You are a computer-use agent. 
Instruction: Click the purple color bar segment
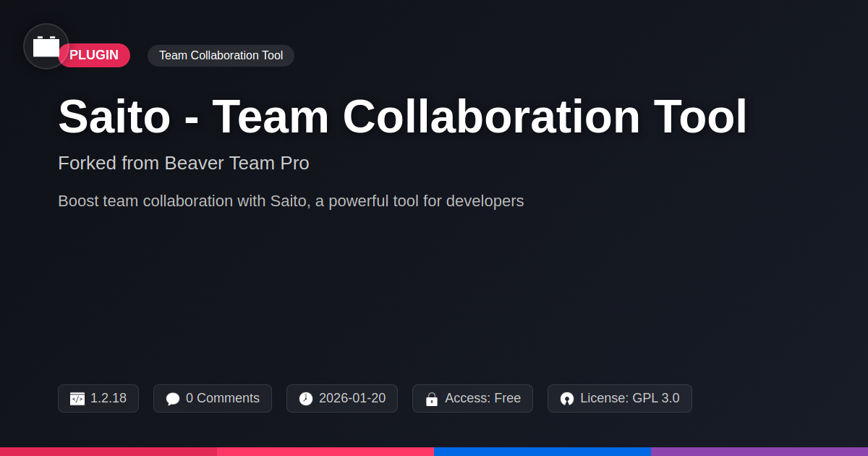click(x=759, y=452)
